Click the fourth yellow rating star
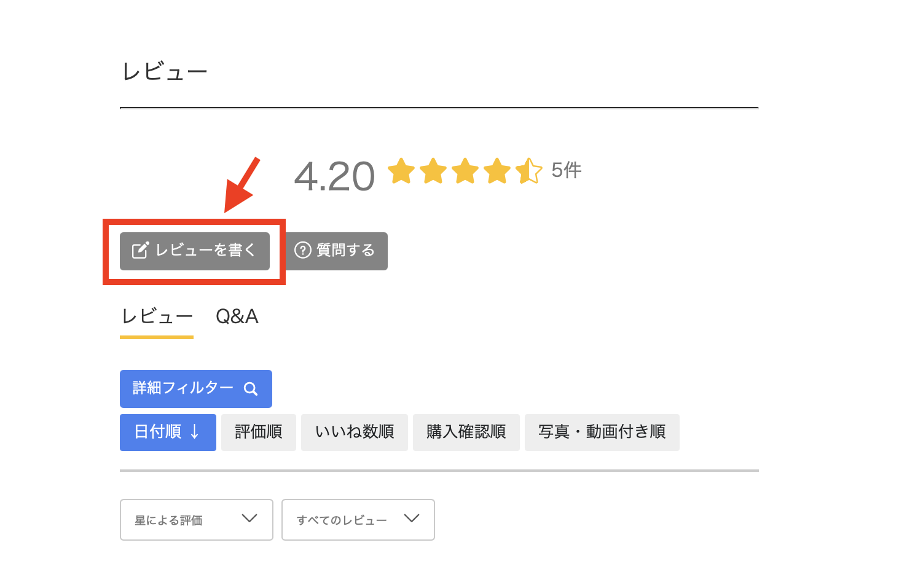Viewport: 899px width, 588px height. pyautogui.click(x=497, y=171)
